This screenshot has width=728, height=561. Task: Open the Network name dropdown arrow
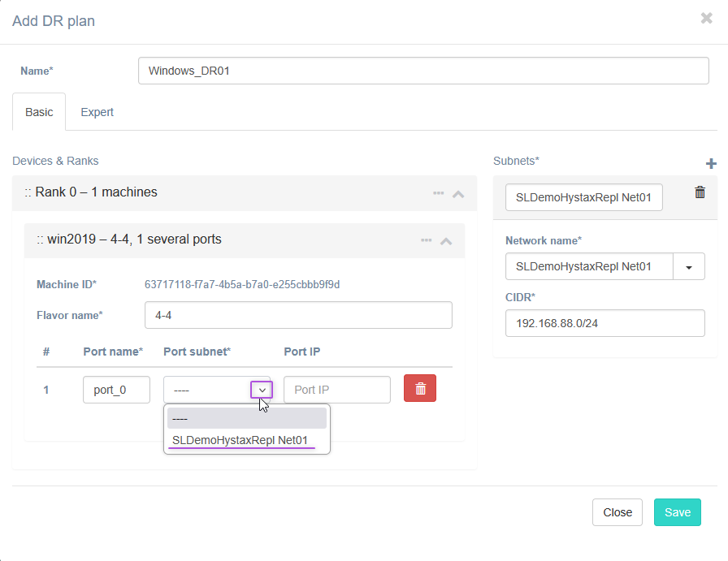[689, 266]
